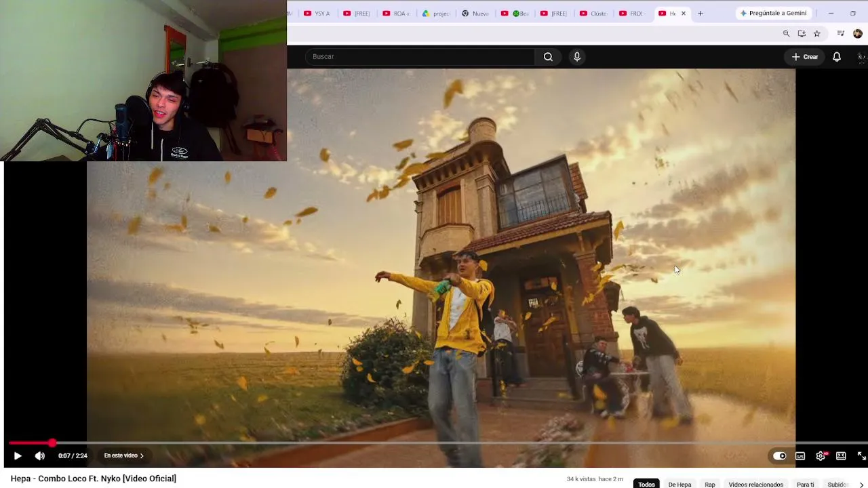Select the 'Todos' filter chip

pyautogui.click(x=646, y=484)
